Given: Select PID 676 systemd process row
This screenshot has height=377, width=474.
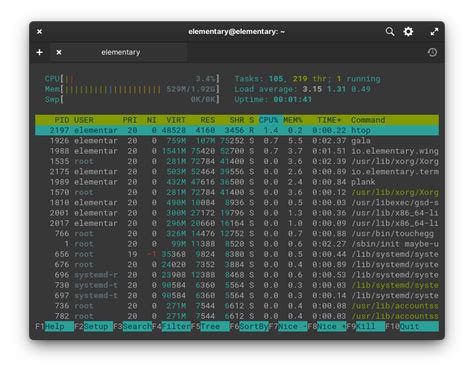Looking at the screenshot, I should click(237, 265).
